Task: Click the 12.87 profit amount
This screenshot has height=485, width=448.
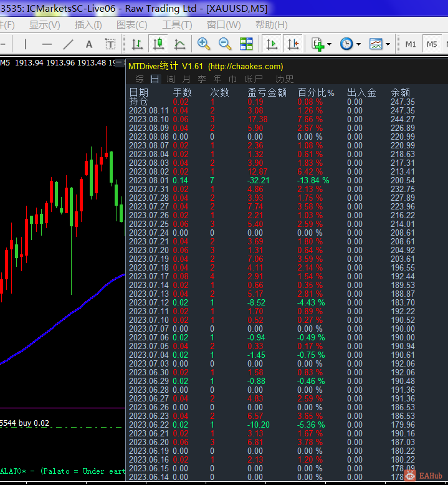Action: click(x=257, y=171)
